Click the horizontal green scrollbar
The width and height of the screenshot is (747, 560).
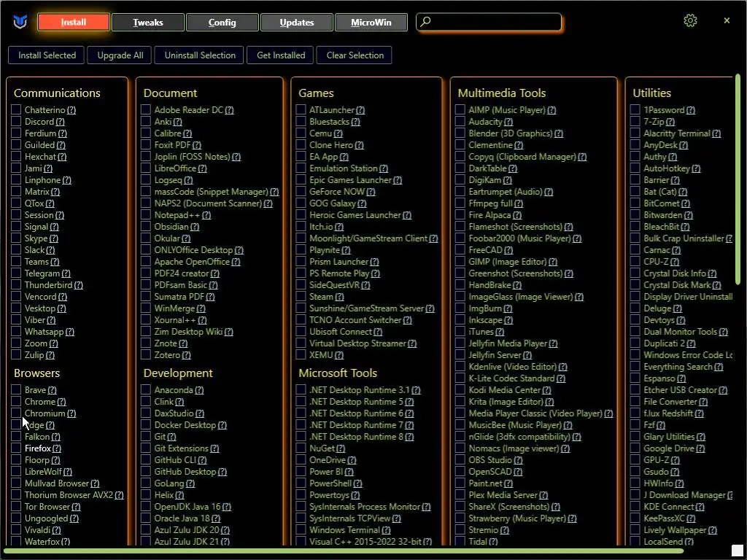click(343, 551)
